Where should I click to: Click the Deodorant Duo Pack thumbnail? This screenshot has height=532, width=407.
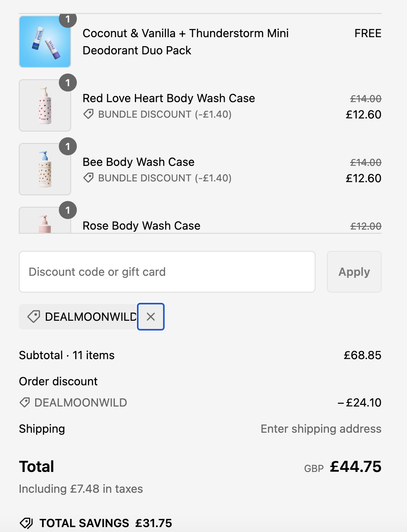click(45, 42)
